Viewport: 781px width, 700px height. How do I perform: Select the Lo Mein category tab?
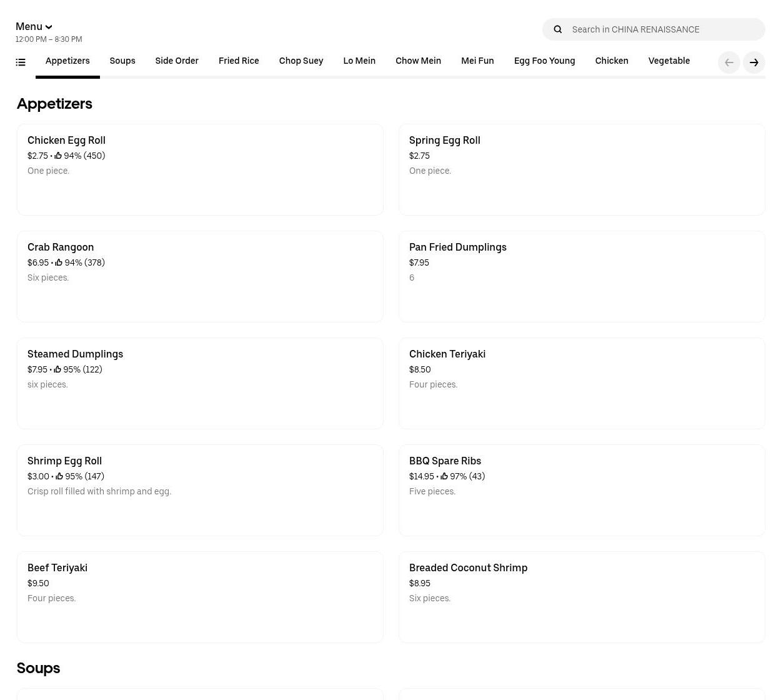(x=359, y=61)
